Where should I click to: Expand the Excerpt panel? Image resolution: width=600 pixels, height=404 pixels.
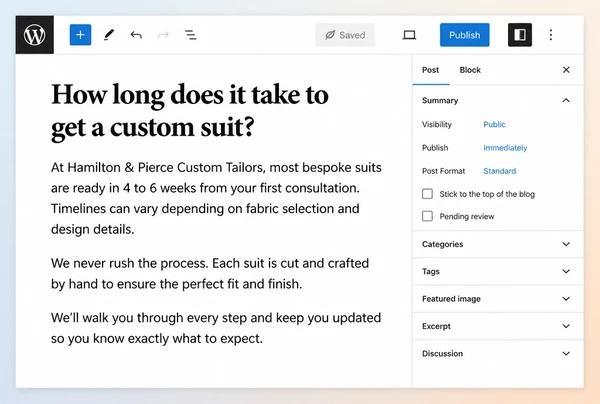pos(498,326)
